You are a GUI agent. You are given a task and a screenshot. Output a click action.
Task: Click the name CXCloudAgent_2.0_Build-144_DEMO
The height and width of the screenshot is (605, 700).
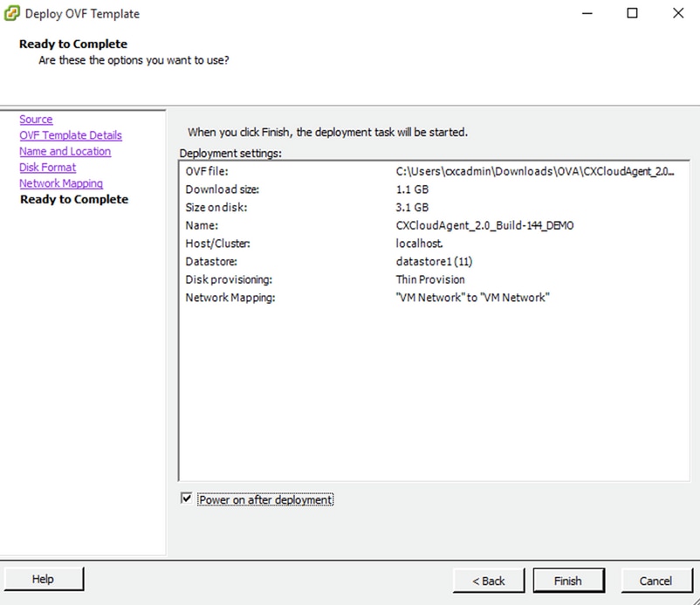coord(484,225)
